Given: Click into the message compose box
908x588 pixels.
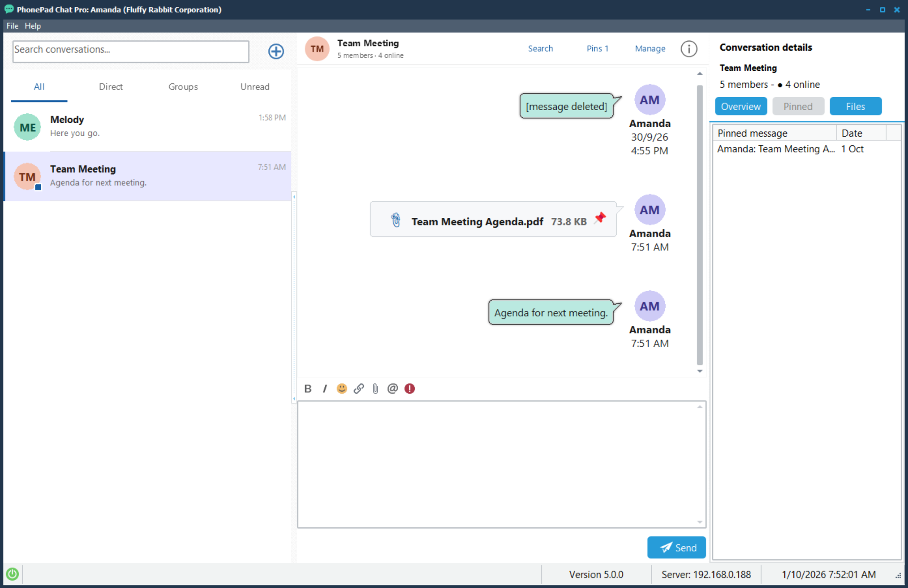Looking at the screenshot, I should click(x=502, y=464).
